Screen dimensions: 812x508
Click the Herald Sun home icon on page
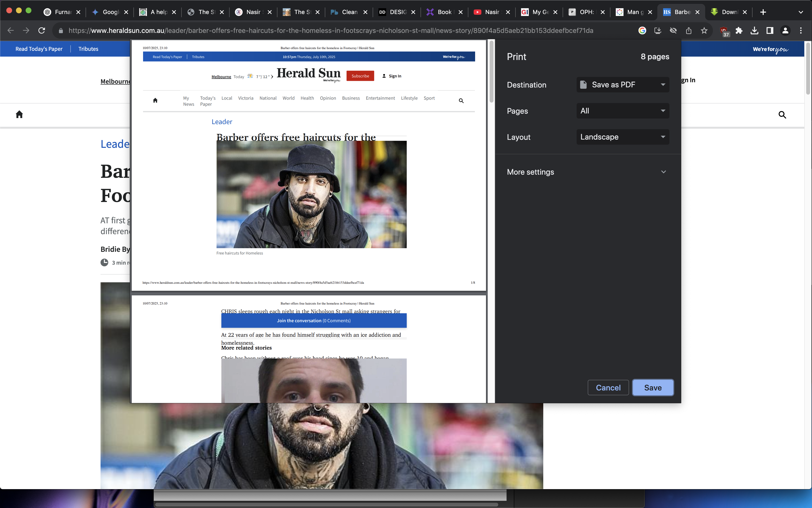click(19, 114)
